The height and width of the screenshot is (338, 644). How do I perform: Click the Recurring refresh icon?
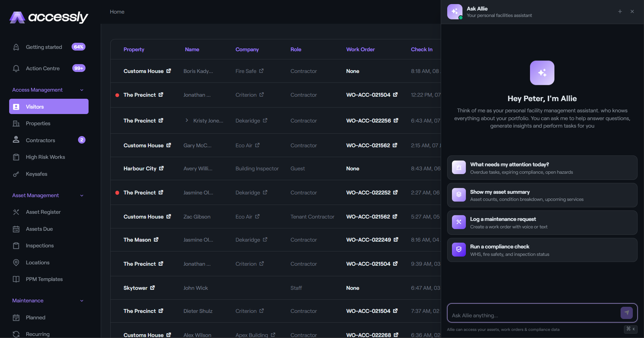[16, 334]
